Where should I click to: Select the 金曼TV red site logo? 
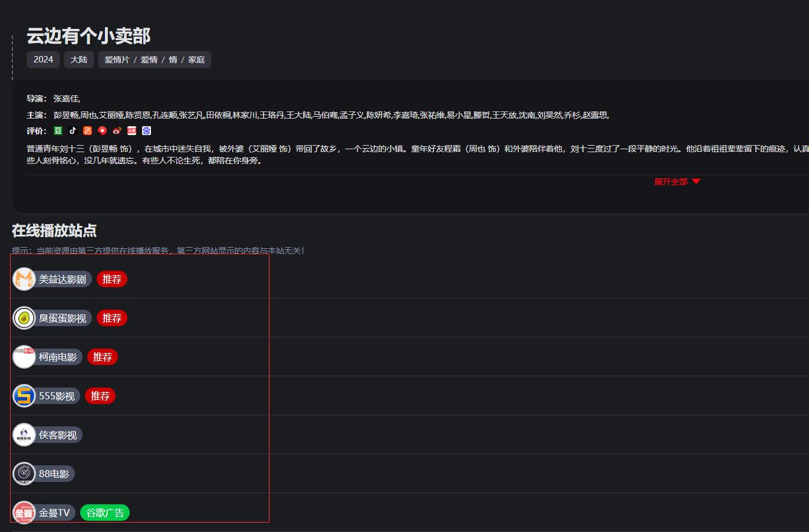tap(24, 512)
